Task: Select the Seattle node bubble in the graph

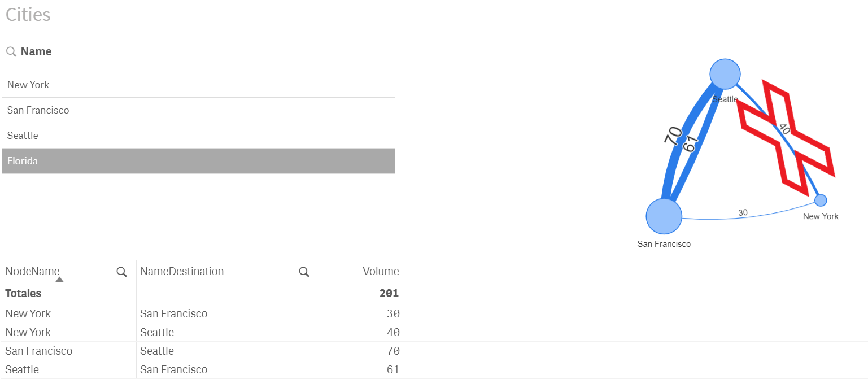Action: click(725, 74)
